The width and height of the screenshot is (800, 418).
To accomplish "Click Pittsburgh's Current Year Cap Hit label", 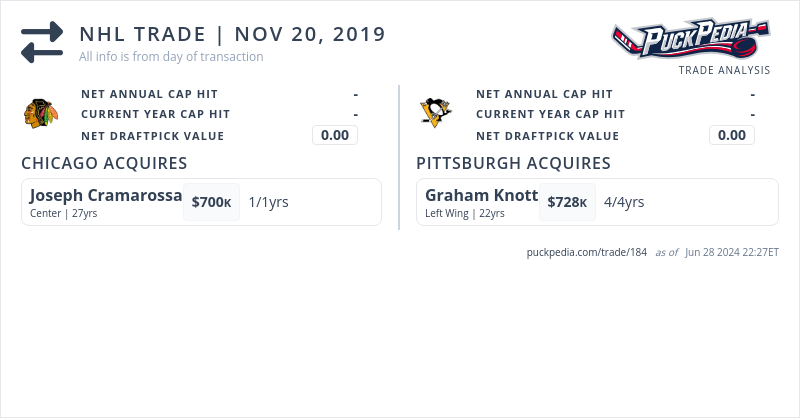I will [x=550, y=114].
